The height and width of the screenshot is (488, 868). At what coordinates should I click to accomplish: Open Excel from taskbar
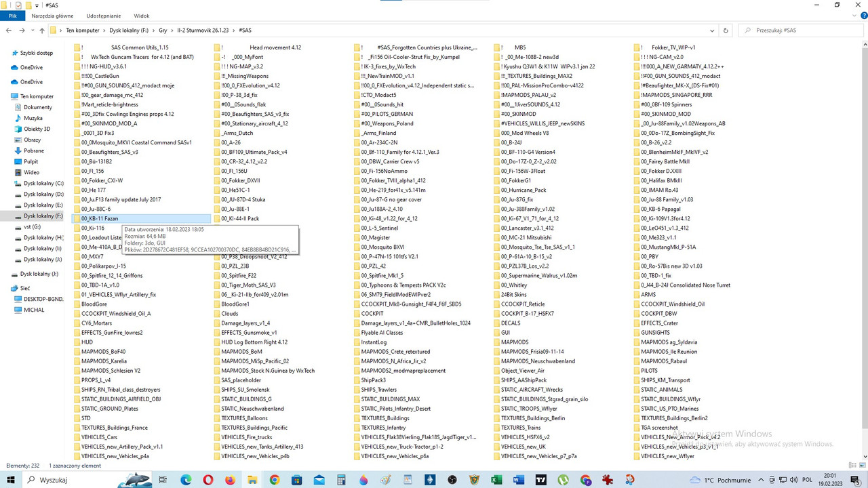click(x=496, y=479)
